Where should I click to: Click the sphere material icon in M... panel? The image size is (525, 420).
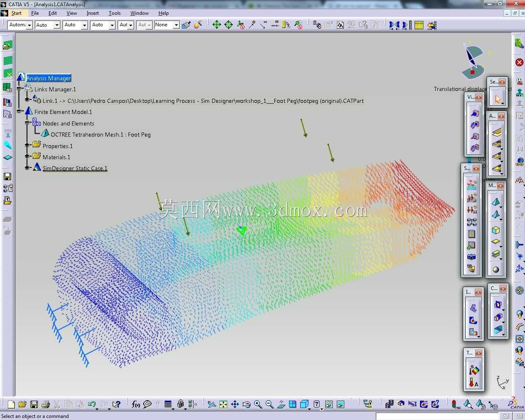pyautogui.click(x=496, y=269)
